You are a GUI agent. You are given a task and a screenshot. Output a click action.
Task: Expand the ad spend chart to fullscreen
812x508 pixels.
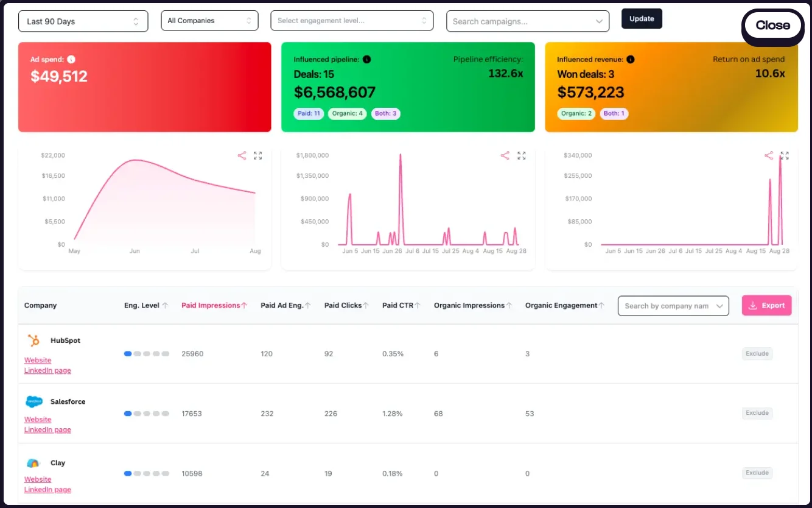click(258, 156)
